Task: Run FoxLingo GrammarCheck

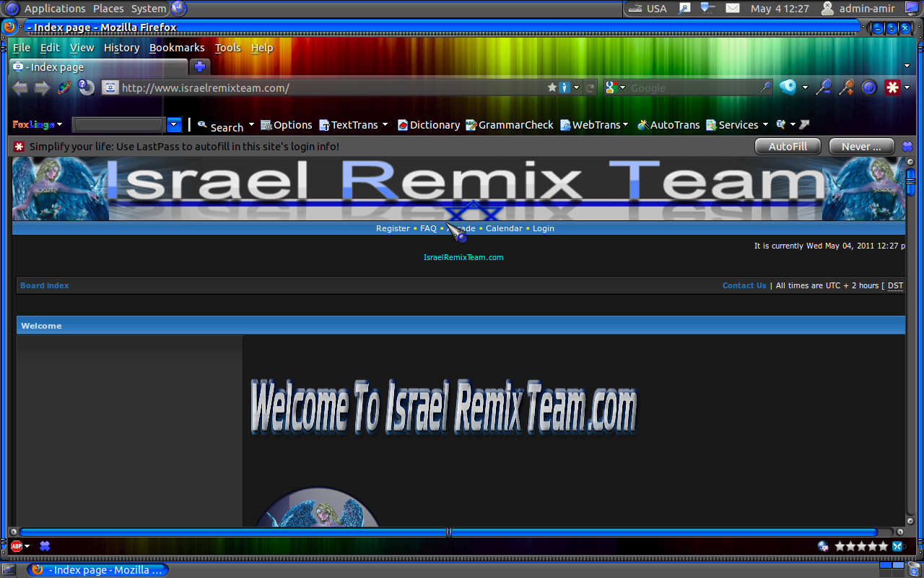Action: [510, 125]
